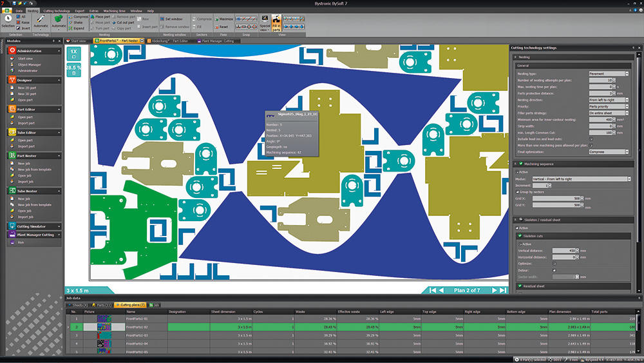Click Import job under Tube Nester
Image resolution: width=644 pixels, height=363 pixels.
[x=26, y=217]
